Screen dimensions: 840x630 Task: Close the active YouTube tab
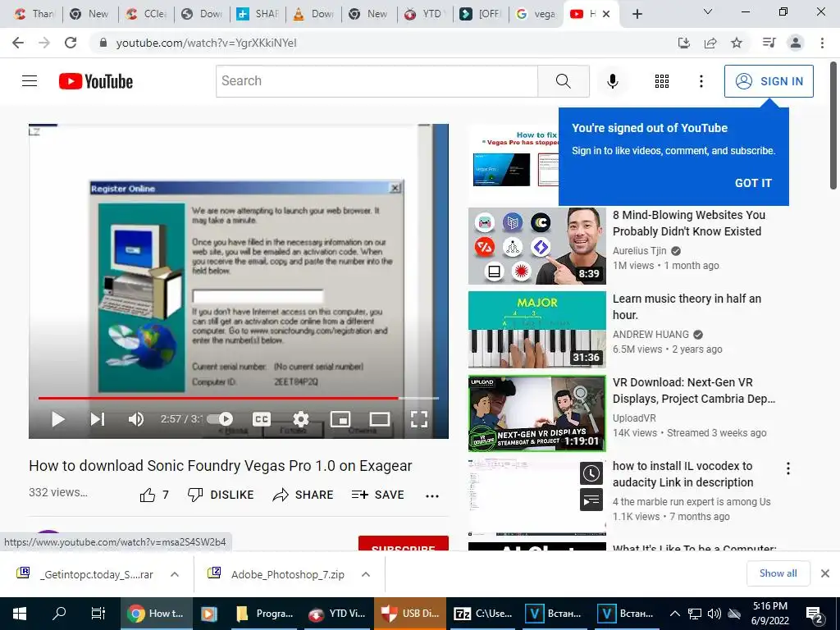point(606,14)
